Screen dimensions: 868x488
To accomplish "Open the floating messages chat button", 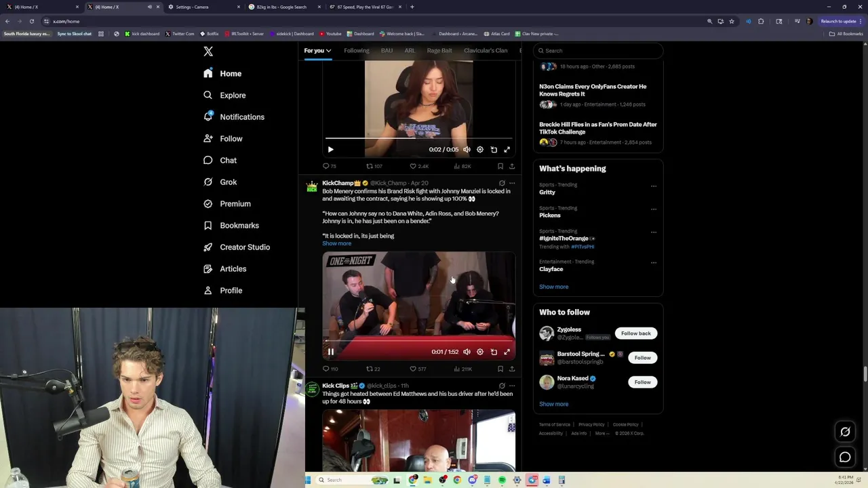I will pyautogui.click(x=845, y=457).
